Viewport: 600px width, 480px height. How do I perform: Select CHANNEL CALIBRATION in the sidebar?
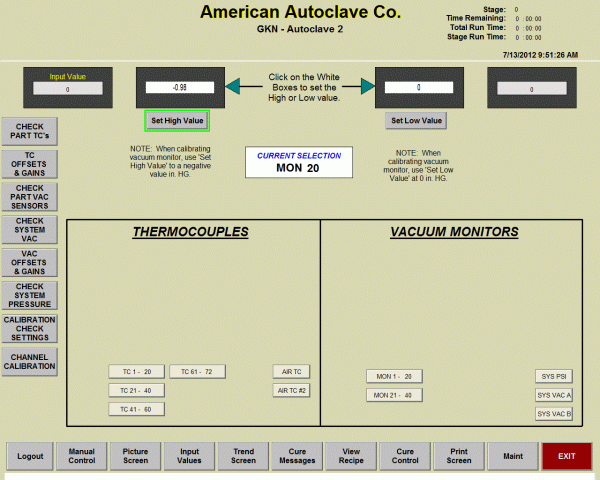pos(30,360)
